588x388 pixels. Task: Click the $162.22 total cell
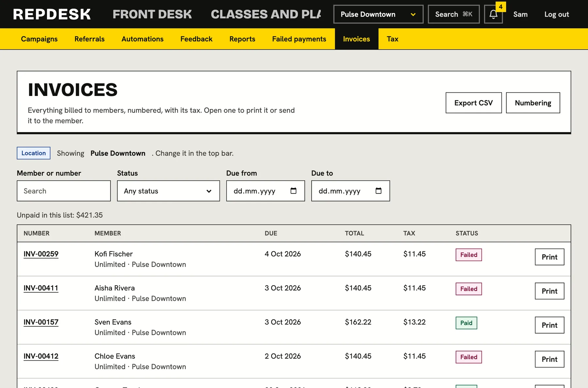tap(358, 322)
